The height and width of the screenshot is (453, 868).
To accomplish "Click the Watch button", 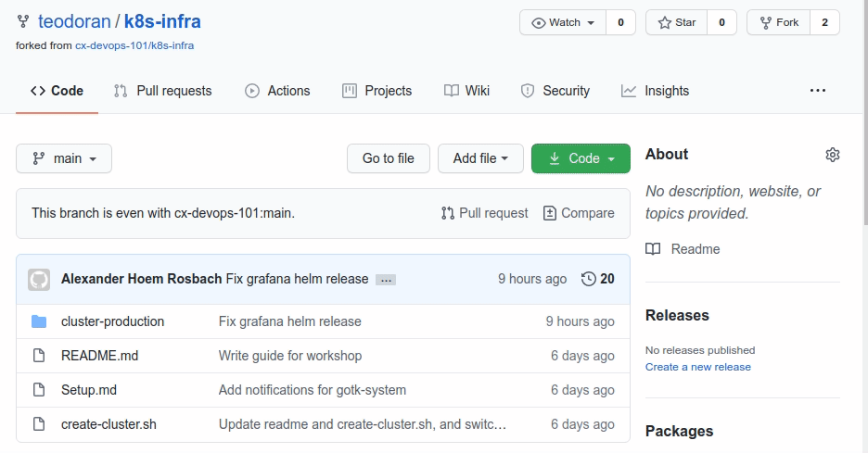I will click(563, 22).
